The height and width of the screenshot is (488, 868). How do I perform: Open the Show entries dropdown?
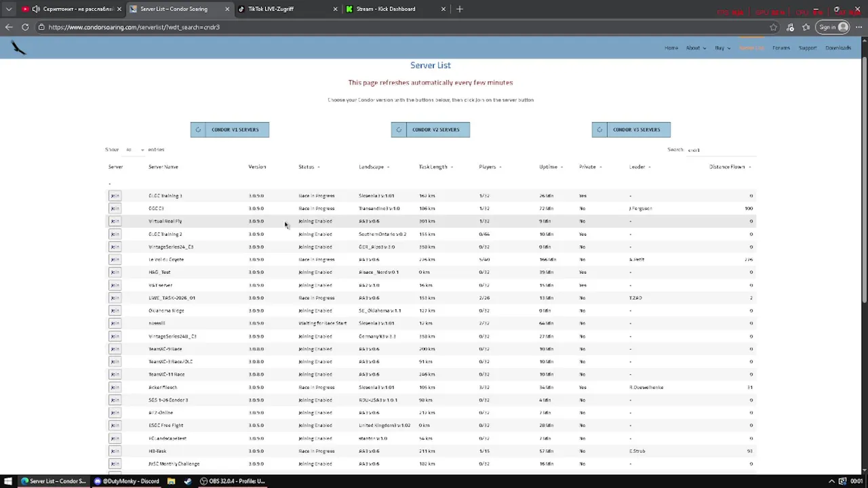[x=134, y=150]
